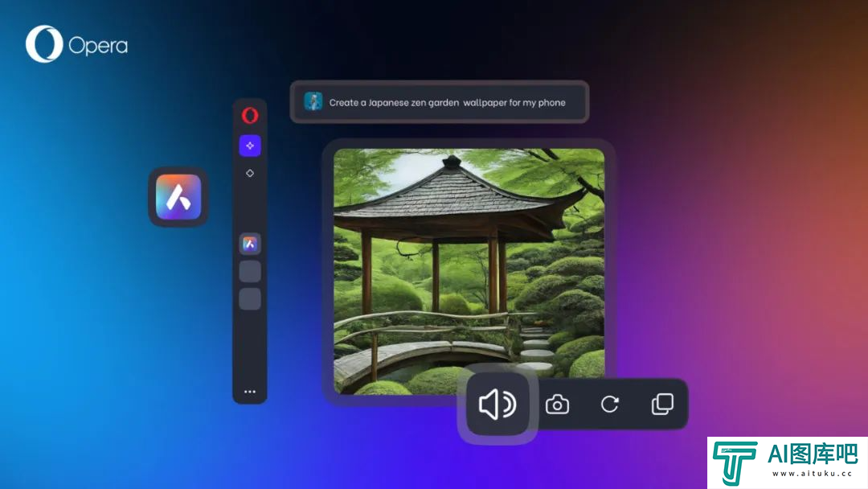868x489 pixels.
Task: Open the sidebar three-dots more menu
Action: click(x=250, y=392)
